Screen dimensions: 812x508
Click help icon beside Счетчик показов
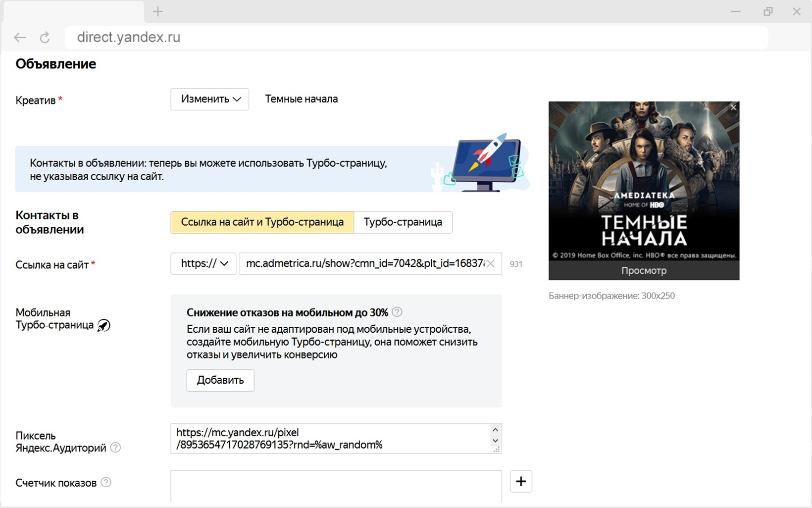(x=106, y=482)
